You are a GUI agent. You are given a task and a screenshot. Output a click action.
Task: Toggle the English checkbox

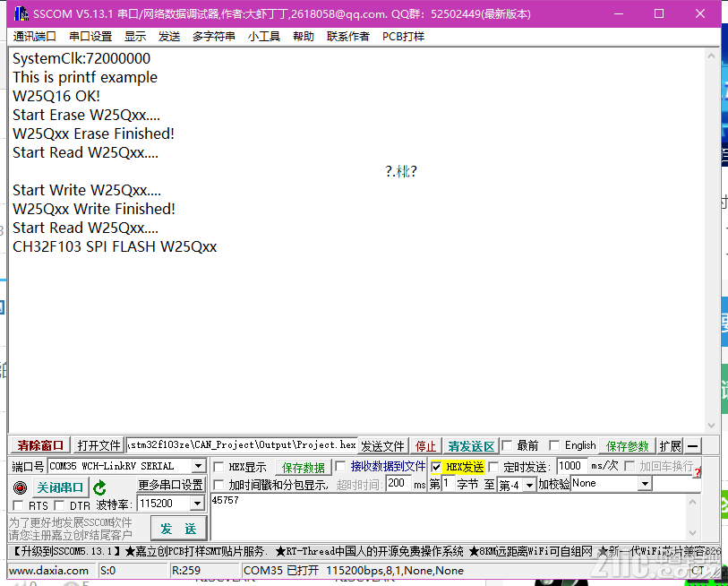point(554,445)
